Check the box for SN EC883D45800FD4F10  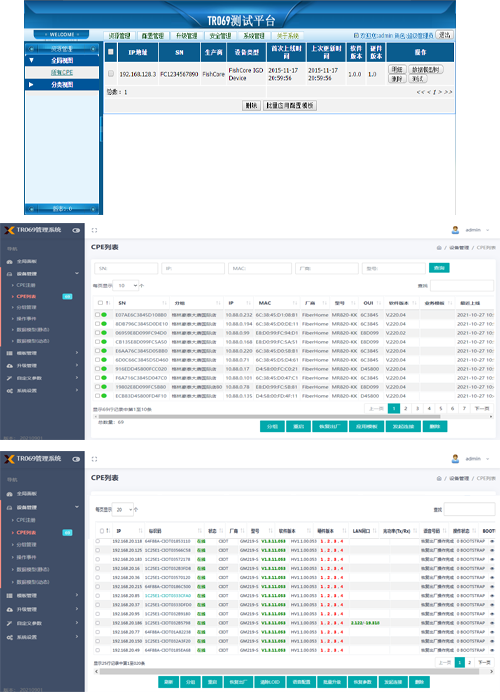[97, 396]
